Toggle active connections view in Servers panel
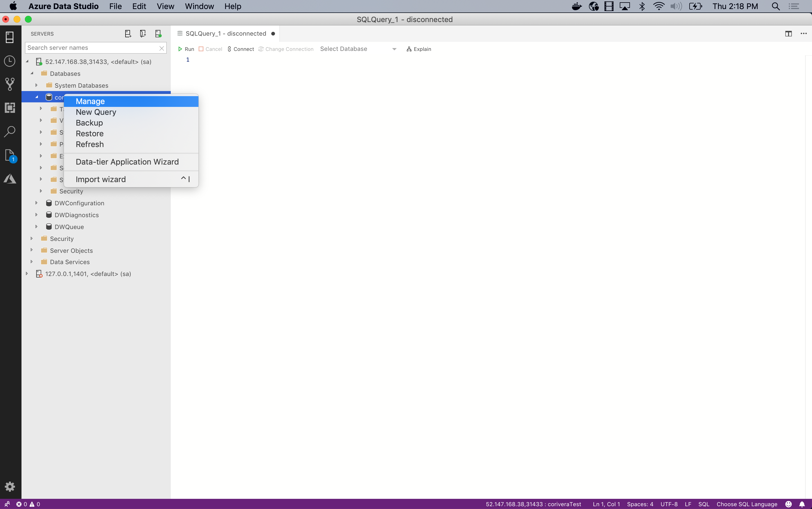 (158, 33)
